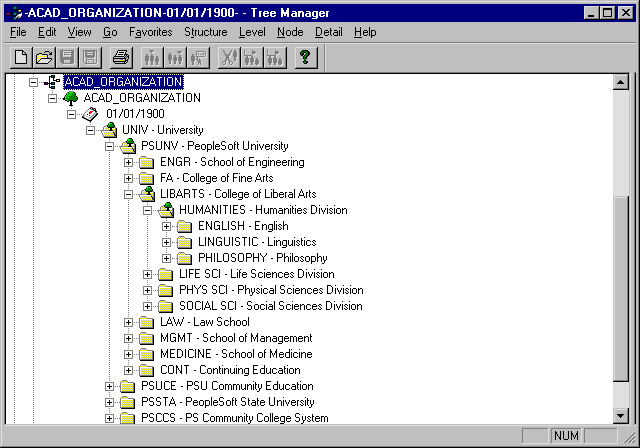Image resolution: width=640 pixels, height=448 pixels.
Task: Open the Level menu
Action: coord(252,32)
